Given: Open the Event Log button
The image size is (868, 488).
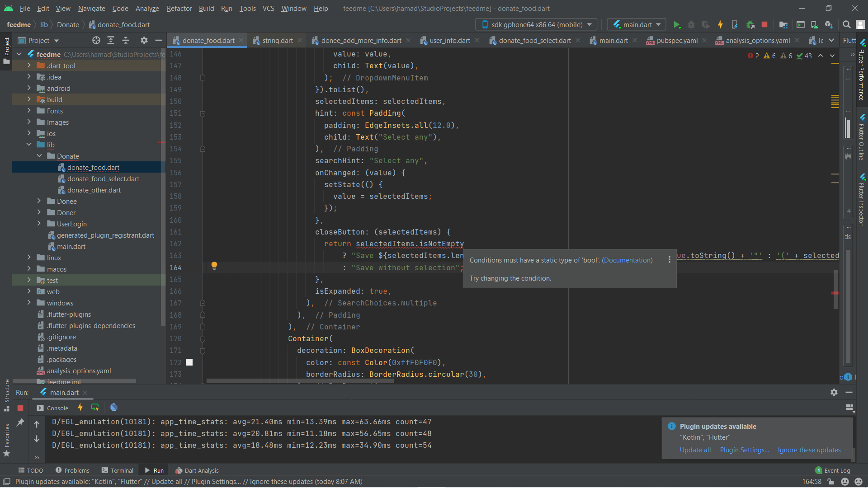Looking at the screenshot, I should click(x=833, y=470).
